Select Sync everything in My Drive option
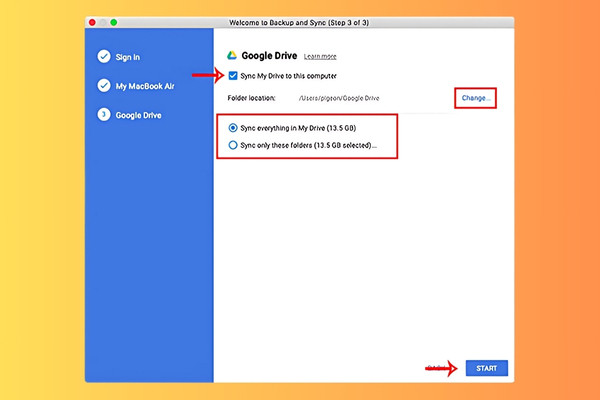The height and width of the screenshot is (400, 600). [233, 128]
